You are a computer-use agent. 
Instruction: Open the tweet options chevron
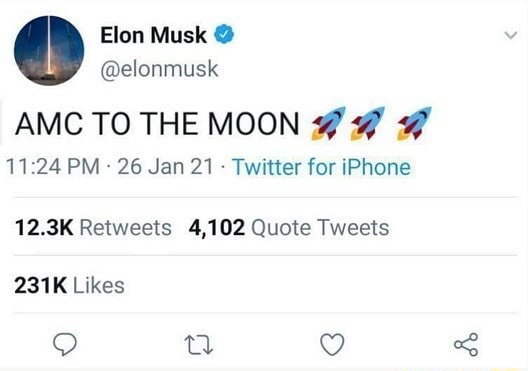coord(511,35)
